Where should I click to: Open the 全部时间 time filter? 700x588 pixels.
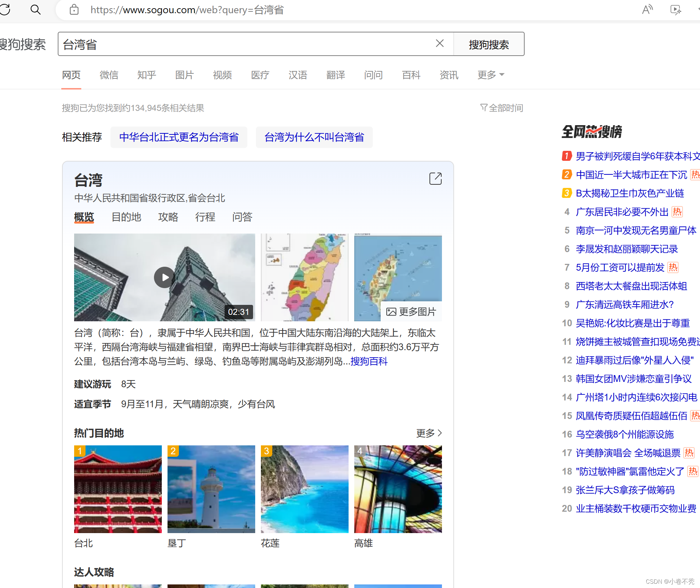[x=502, y=108]
